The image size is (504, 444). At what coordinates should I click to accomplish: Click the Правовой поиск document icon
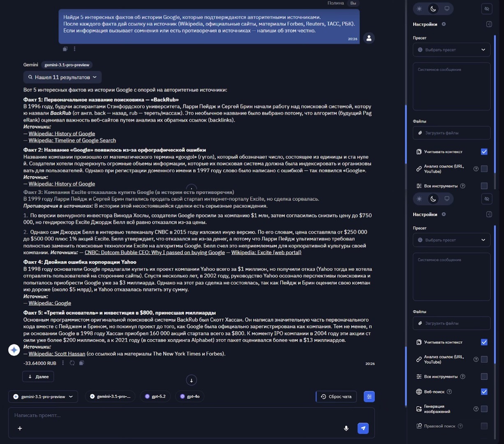coord(419,426)
